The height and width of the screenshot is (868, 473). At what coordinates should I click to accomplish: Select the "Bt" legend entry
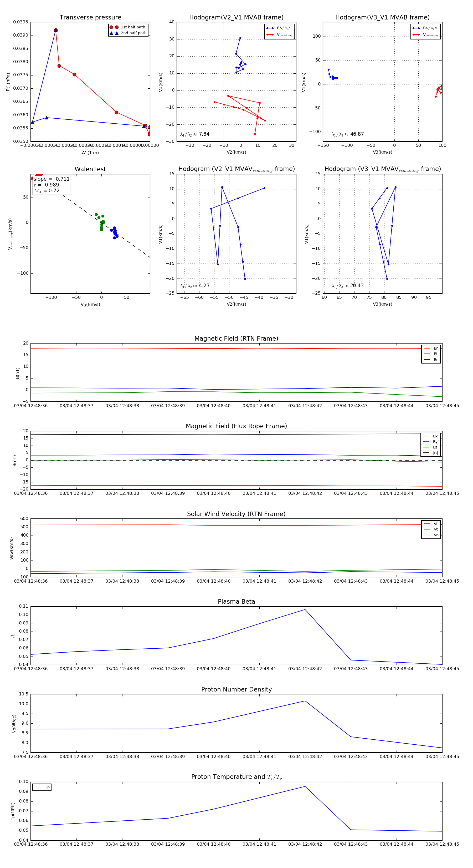point(431,354)
